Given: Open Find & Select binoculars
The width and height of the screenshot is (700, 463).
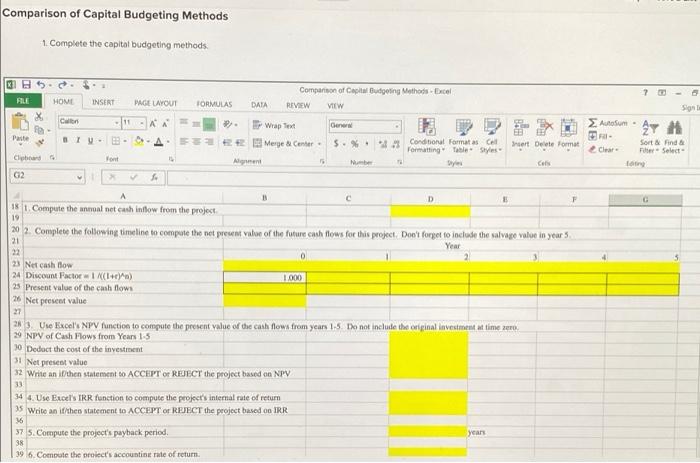Looking at the screenshot, I should coord(674,137).
